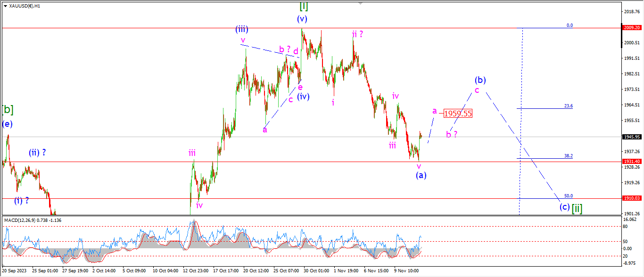Open the XAUUSD chart dropdown arrow
Image resolution: width=644 pixels, height=277 pixels.
pos(5,6)
